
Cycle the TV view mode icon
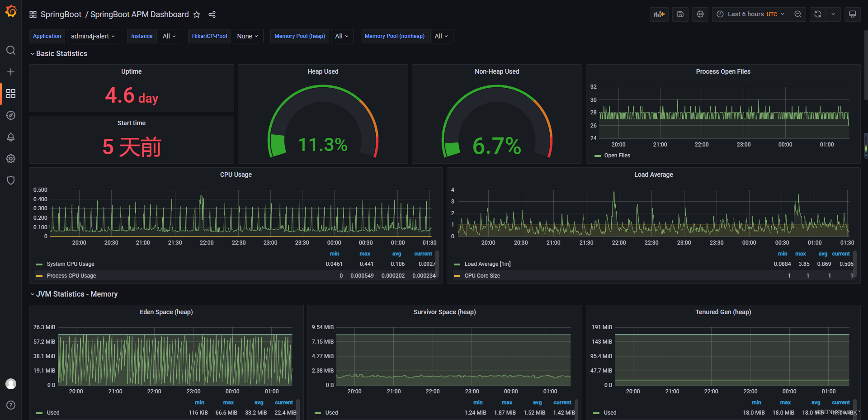pyautogui.click(x=853, y=14)
